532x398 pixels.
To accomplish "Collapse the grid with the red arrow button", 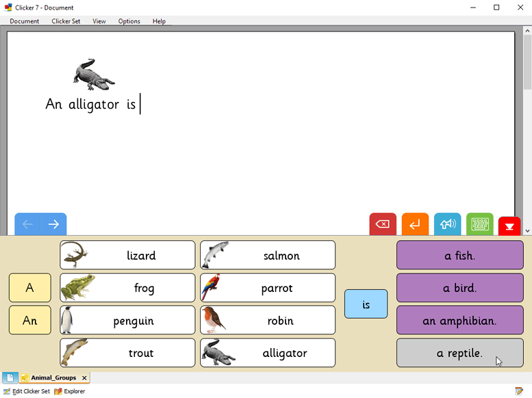I will point(509,226).
